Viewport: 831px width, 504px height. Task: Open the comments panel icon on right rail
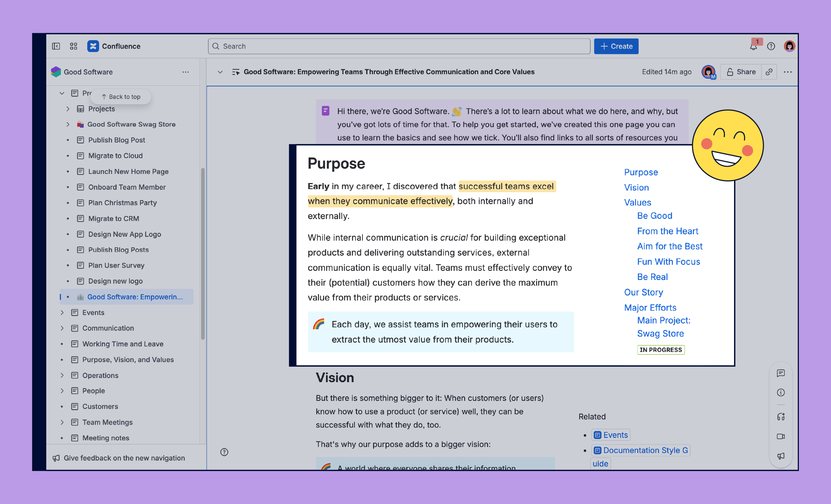click(780, 373)
